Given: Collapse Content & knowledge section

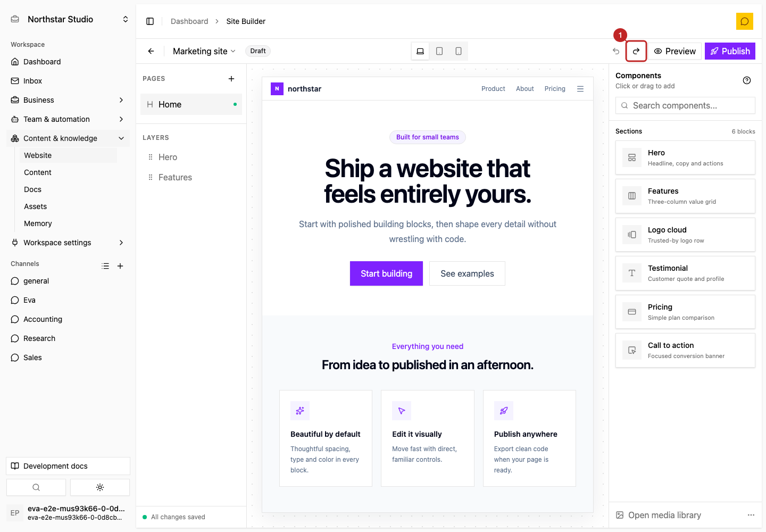Looking at the screenshot, I should coord(68,138).
